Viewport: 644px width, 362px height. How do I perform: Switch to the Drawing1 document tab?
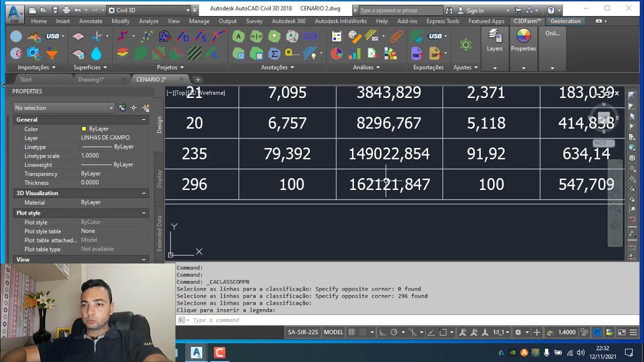[91, 79]
